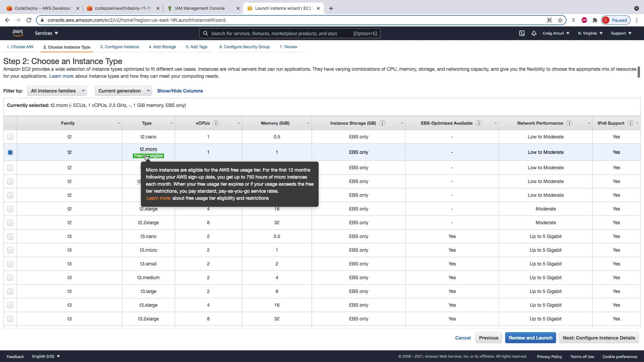Image resolution: width=644 pixels, height=362 pixels.
Task: Click Review and Launch button
Action: [x=530, y=338]
